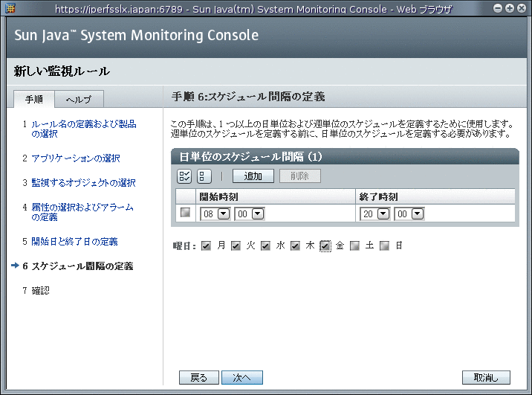Screen dimensions: 532x395
Task: Open step 1 ルール名の定義および製品の選択 link
Action: [84, 129]
